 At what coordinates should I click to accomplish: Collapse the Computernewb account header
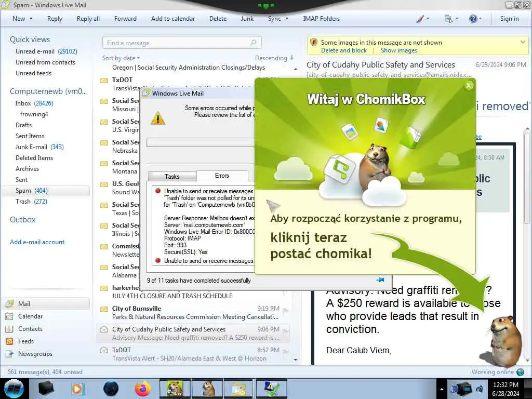(48, 91)
